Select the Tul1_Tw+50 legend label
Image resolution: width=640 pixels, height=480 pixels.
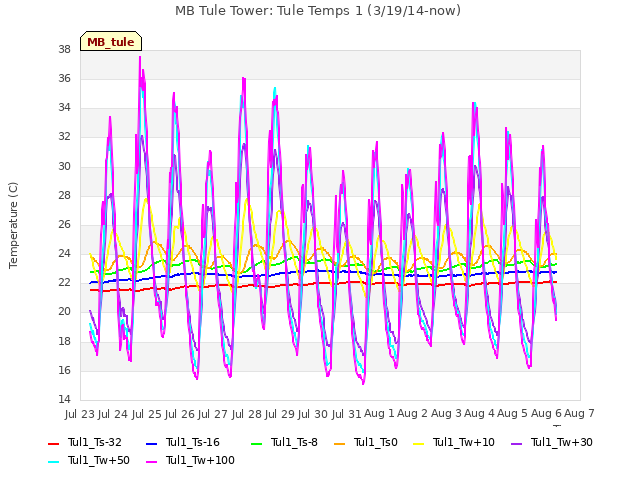[x=99, y=460]
